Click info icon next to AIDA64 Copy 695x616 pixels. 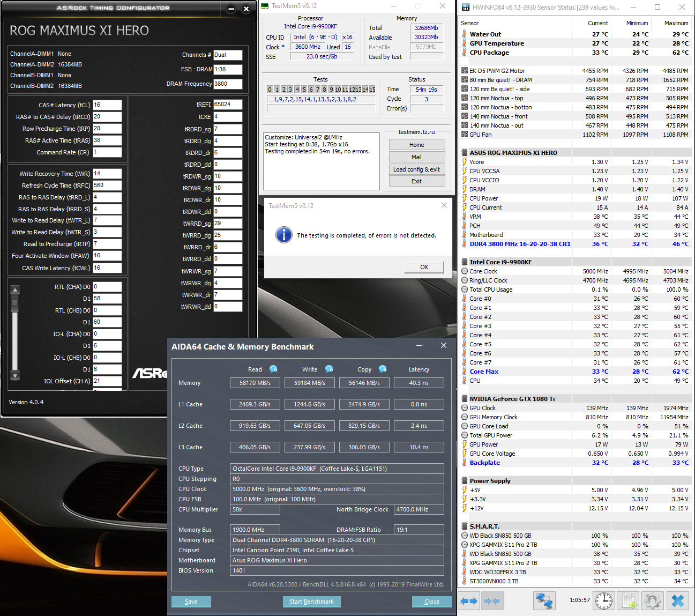coord(383,369)
